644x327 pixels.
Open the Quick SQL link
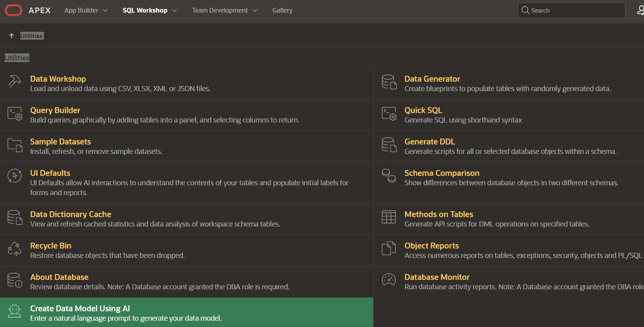tap(423, 110)
